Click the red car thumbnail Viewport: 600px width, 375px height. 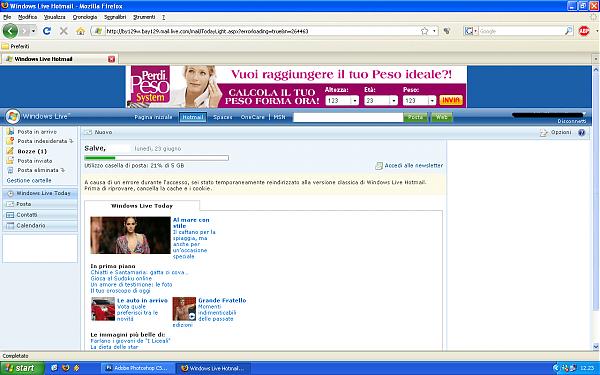[103, 309]
